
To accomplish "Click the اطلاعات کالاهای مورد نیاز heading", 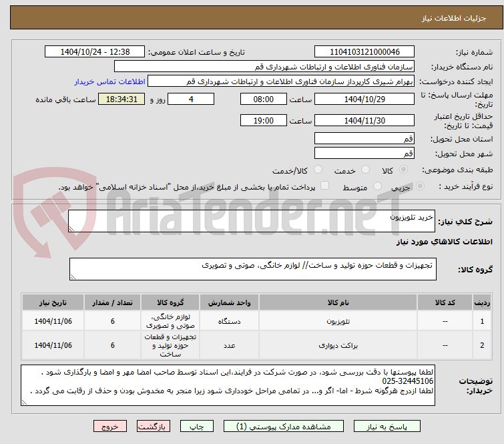I will (444, 242).
